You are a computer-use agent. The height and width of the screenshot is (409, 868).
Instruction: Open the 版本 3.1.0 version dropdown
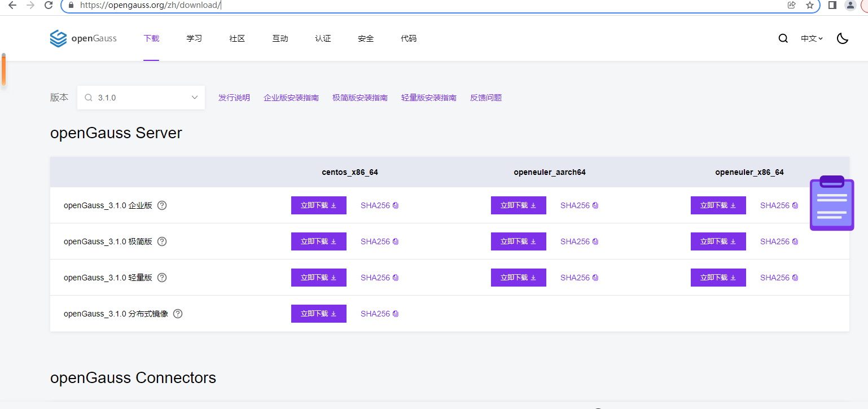pos(141,98)
